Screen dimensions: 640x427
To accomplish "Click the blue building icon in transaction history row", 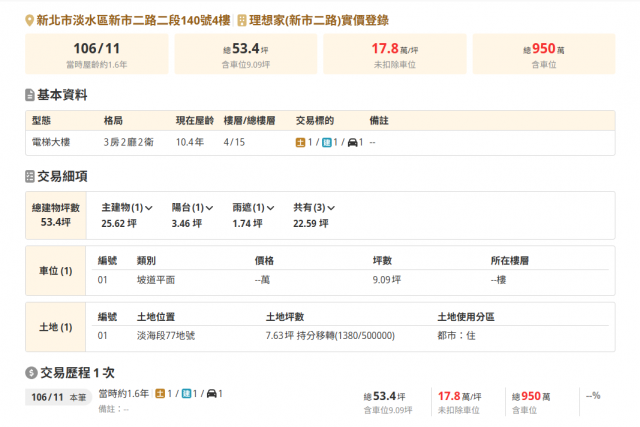I will 186,394.
